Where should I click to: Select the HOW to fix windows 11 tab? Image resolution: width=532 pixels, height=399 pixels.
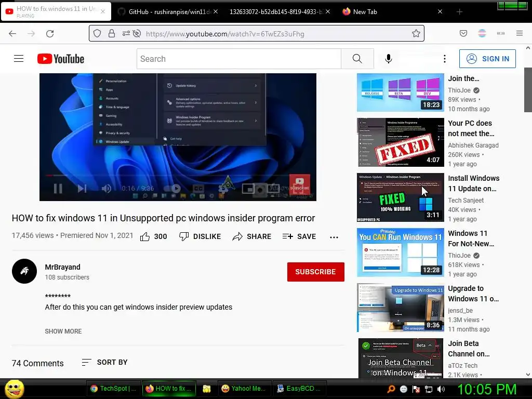(56, 11)
